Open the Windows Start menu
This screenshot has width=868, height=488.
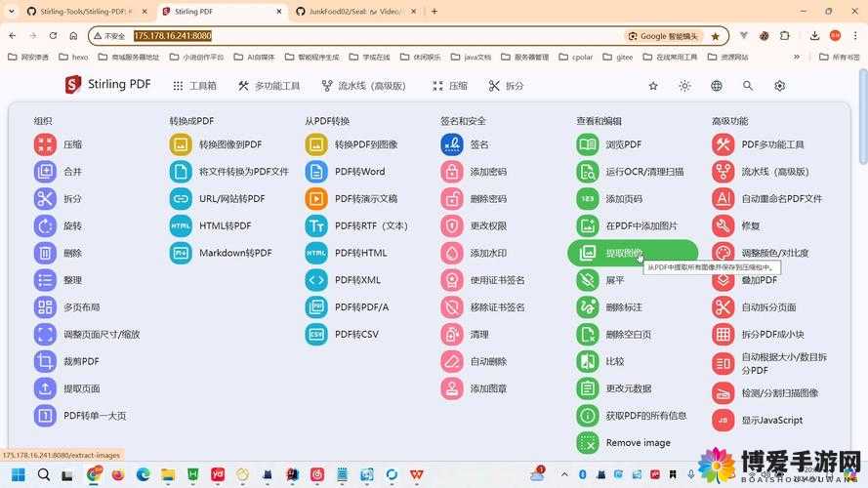coord(19,474)
